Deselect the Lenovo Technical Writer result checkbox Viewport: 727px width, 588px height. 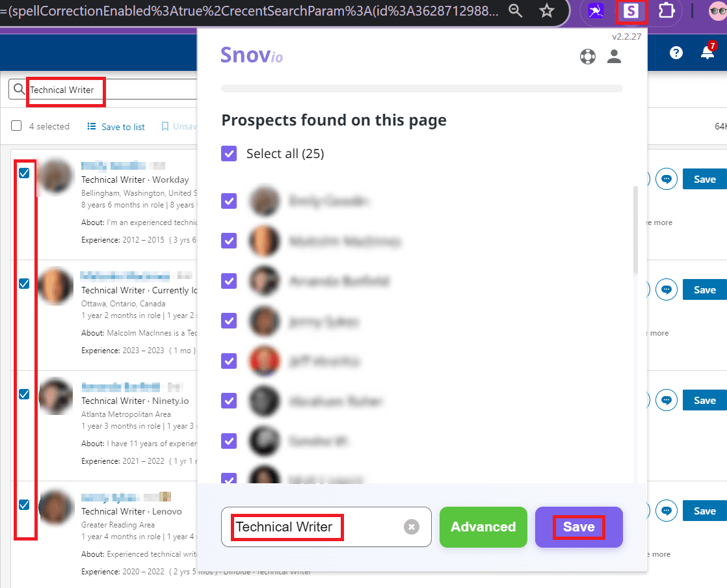[x=24, y=505]
